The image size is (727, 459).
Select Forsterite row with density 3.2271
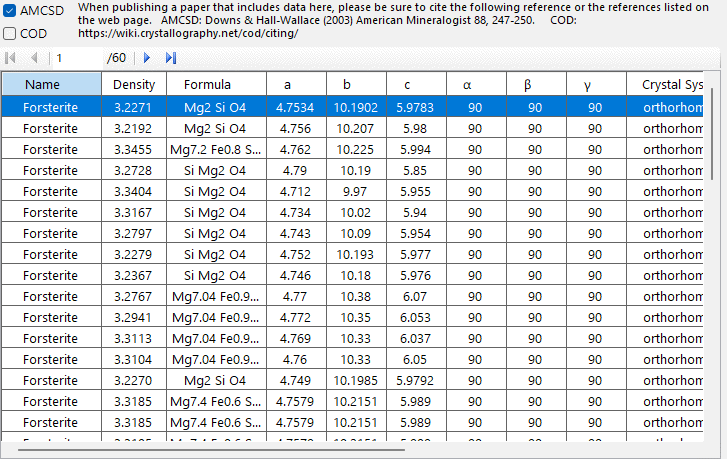point(352,108)
